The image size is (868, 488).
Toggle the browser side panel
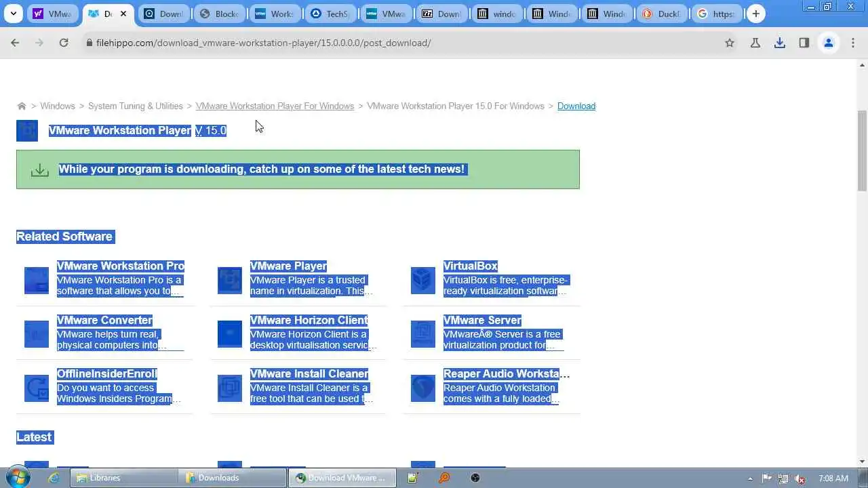[x=804, y=43]
